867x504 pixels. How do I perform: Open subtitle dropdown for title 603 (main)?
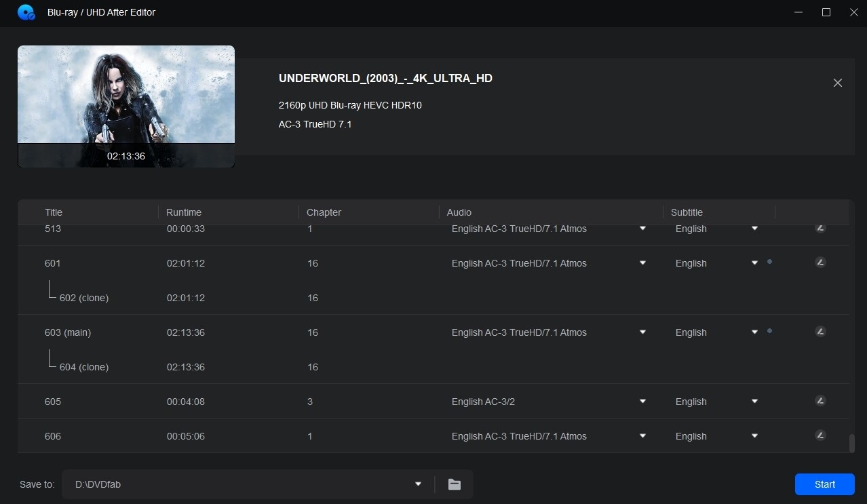coord(754,332)
